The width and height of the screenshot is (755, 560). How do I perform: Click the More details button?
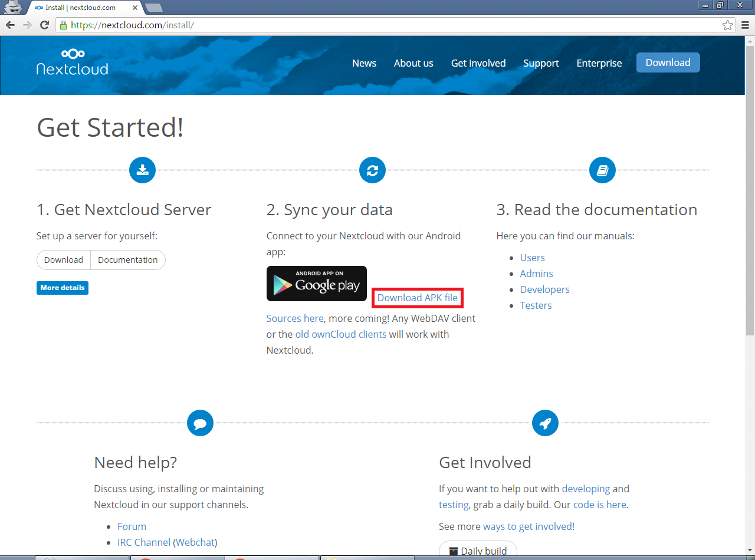[x=63, y=288]
